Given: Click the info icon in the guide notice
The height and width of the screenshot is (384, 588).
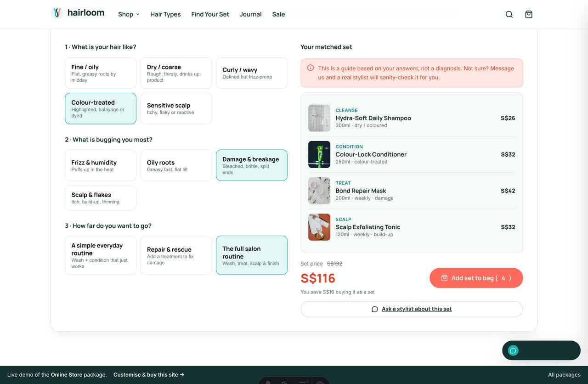Looking at the screenshot, I should [311, 68].
